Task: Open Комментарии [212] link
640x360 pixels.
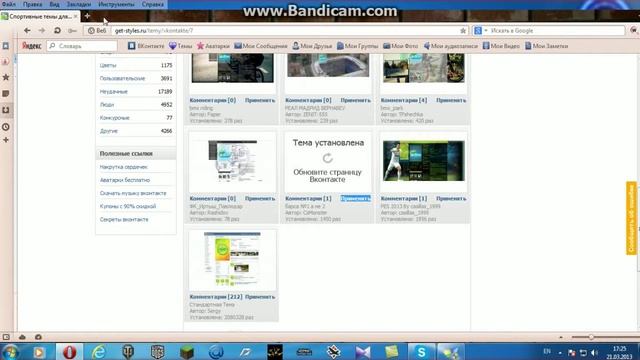Action: pos(216,297)
